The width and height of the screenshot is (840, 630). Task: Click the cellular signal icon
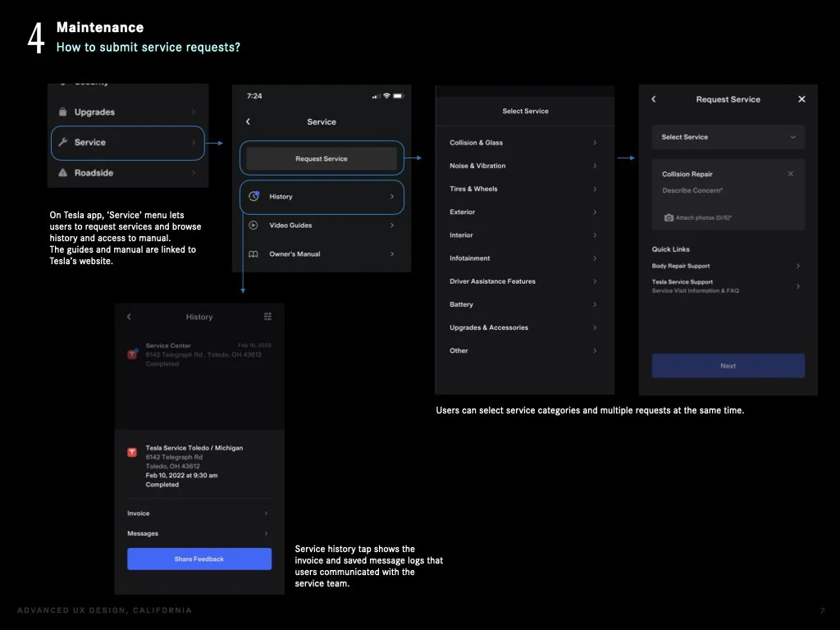pos(376,97)
